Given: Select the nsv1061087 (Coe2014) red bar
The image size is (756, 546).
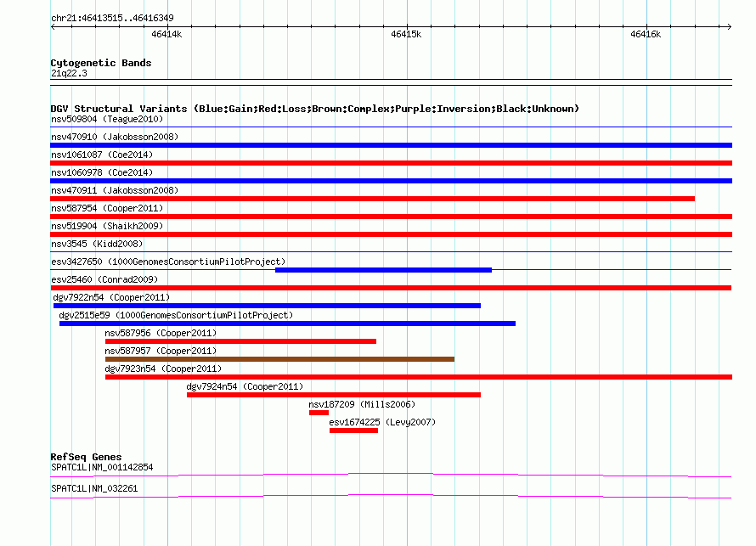Looking at the screenshot, I should (x=391, y=163).
